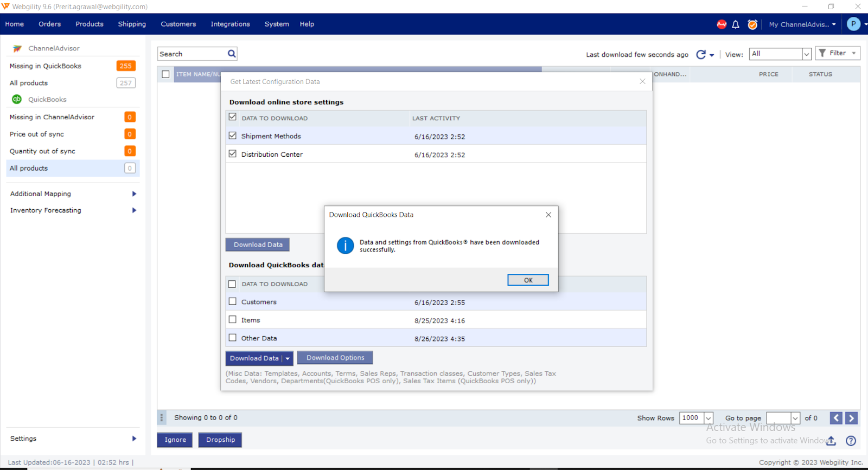
Task: Open the Home menu
Action: [15, 24]
